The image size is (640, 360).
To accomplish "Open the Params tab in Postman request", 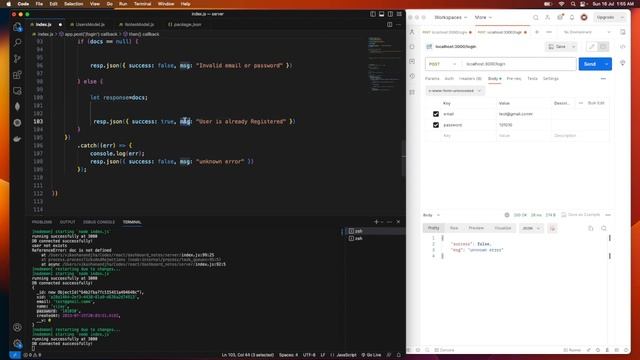I will (x=432, y=79).
